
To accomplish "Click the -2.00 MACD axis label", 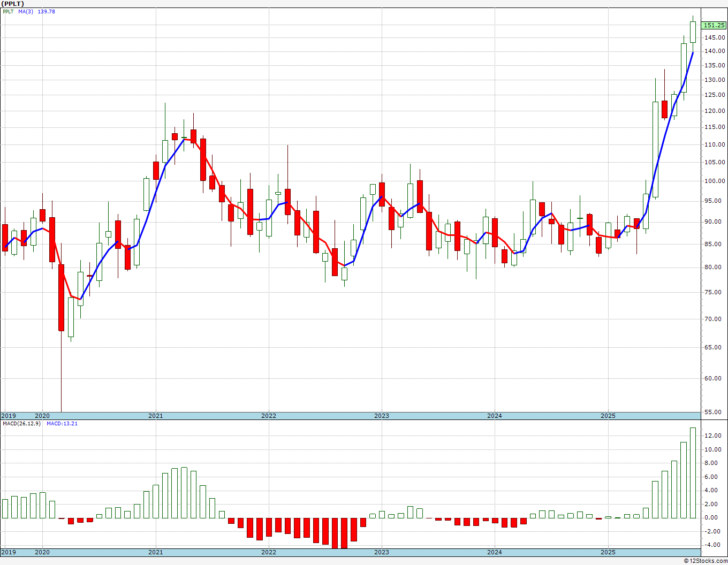I will click(712, 531).
